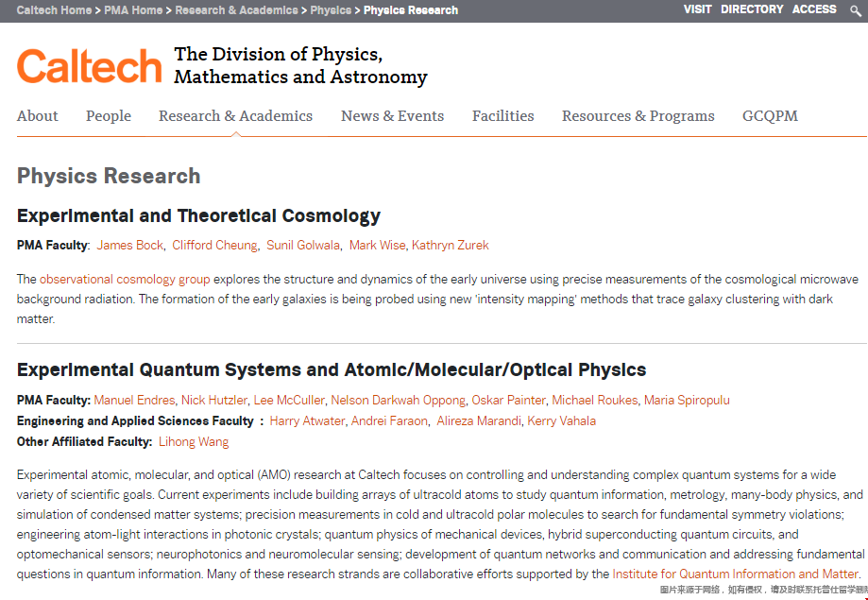Viewport: 868px width, 600px height.
Task: Visit Kerry Vahala's profile
Action: [561, 421]
